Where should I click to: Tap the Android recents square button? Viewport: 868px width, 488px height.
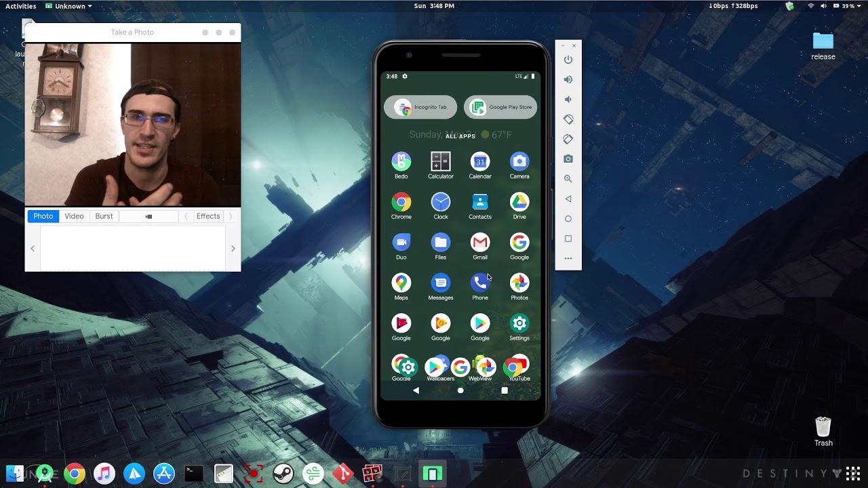click(x=505, y=390)
